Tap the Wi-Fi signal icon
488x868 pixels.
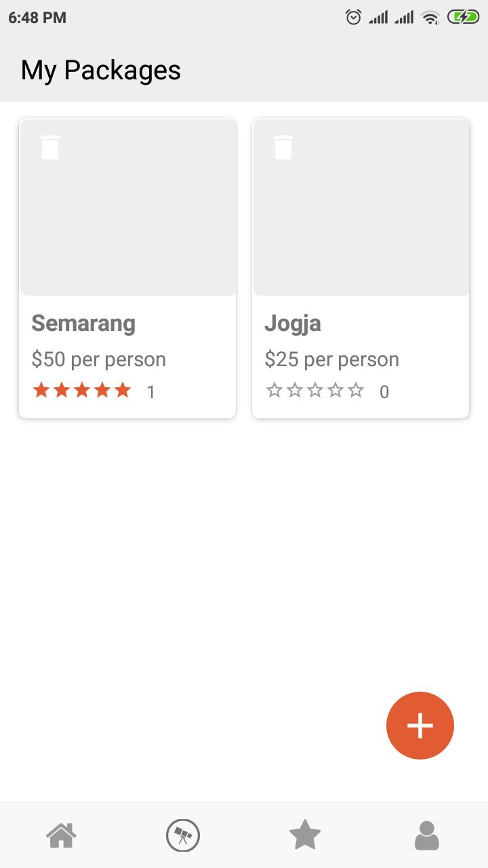[x=430, y=18]
